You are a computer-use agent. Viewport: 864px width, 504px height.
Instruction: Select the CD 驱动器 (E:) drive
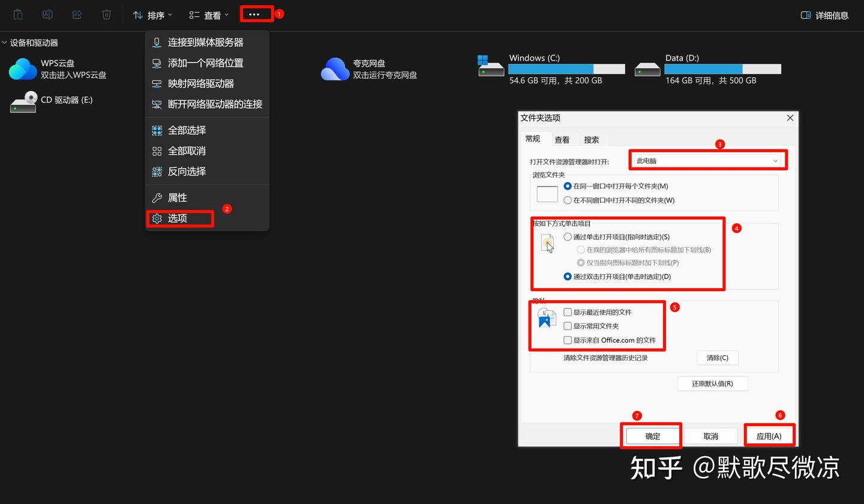(x=24, y=101)
